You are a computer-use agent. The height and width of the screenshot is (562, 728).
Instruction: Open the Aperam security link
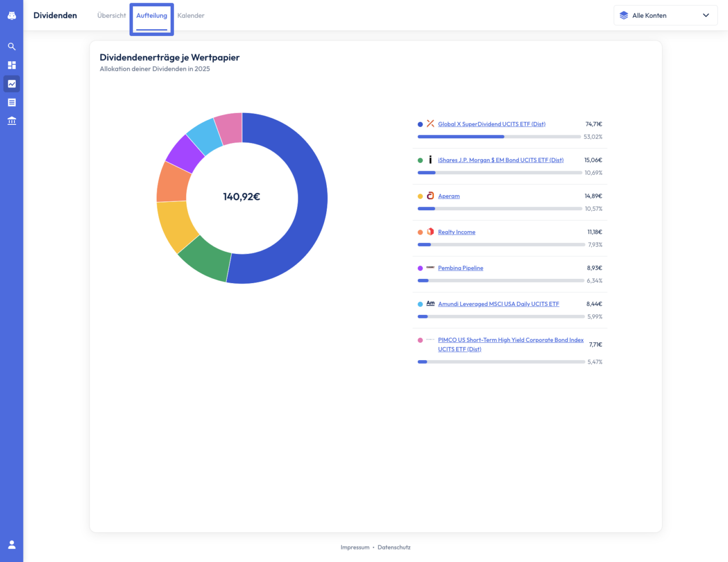click(449, 196)
